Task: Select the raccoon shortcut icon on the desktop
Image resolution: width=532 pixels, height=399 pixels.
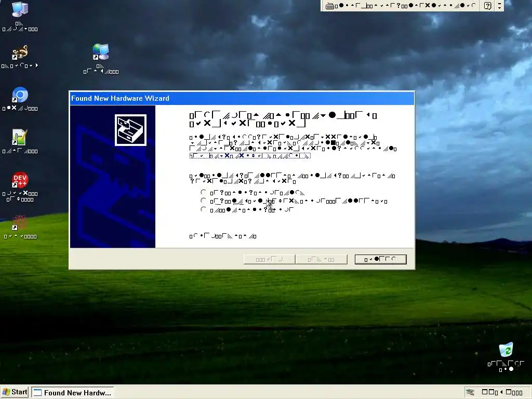Action: [x=20, y=52]
